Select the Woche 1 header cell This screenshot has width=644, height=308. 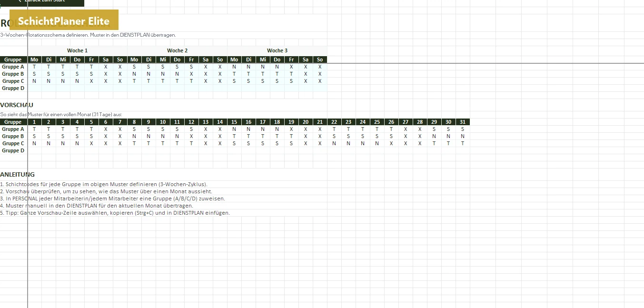click(x=77, y=50)
